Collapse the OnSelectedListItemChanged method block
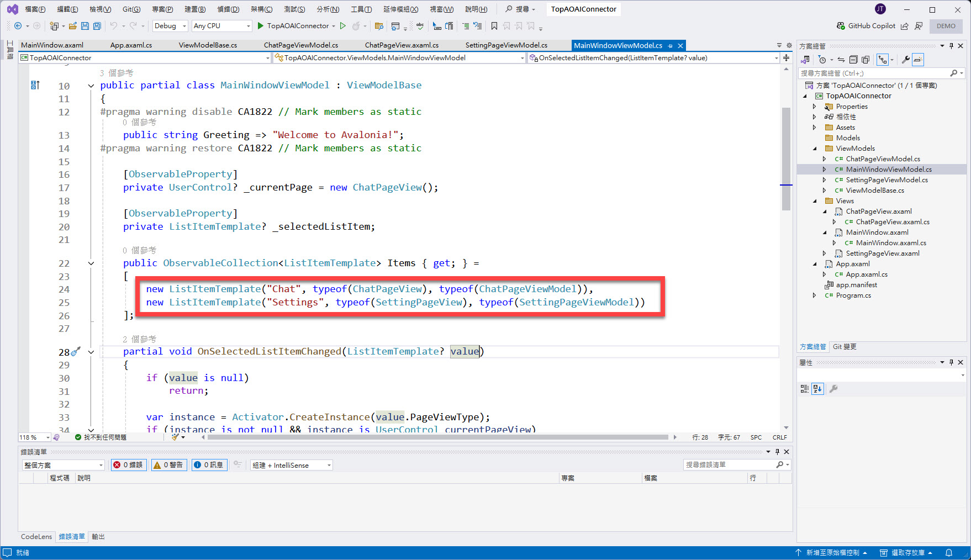Screen dimensions: 971x560 [x=91, y=352]
